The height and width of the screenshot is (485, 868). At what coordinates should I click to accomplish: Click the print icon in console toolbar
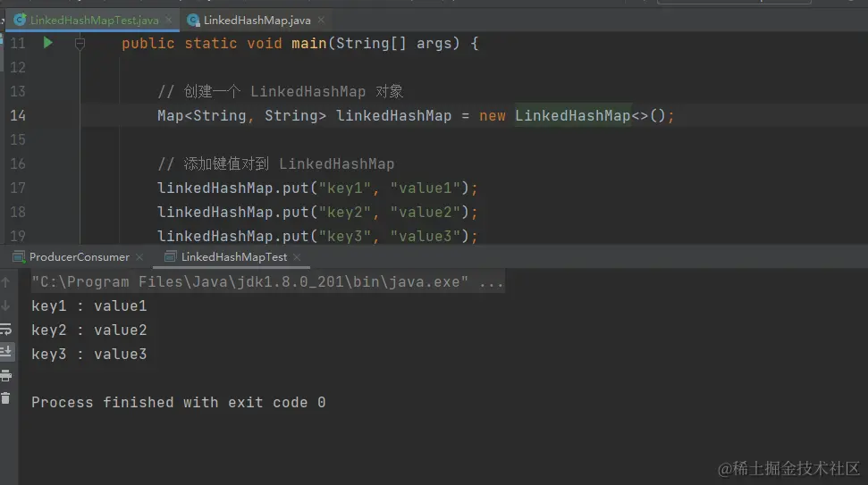pos(6,376)
